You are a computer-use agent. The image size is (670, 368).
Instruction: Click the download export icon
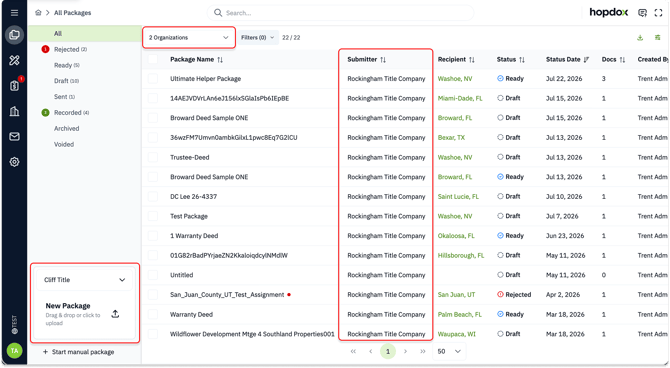[x=640, y=38]
